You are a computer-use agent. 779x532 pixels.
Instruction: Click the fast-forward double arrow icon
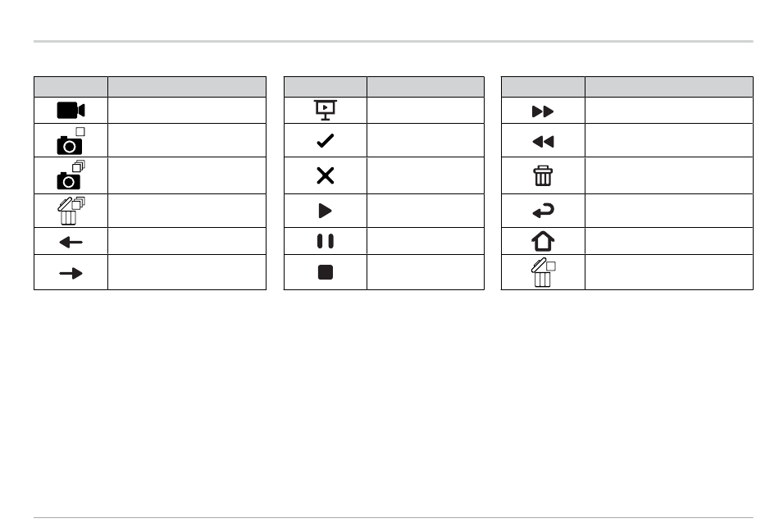point(543,111)
